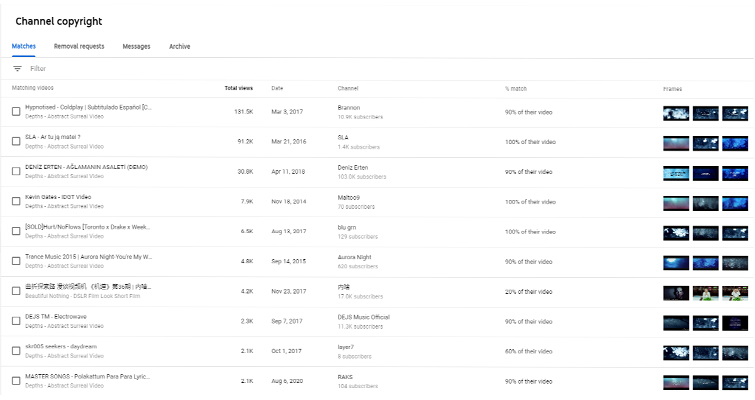View middle frame thumbnail of Deniz Erten row
755x400 pixels.
705,173
